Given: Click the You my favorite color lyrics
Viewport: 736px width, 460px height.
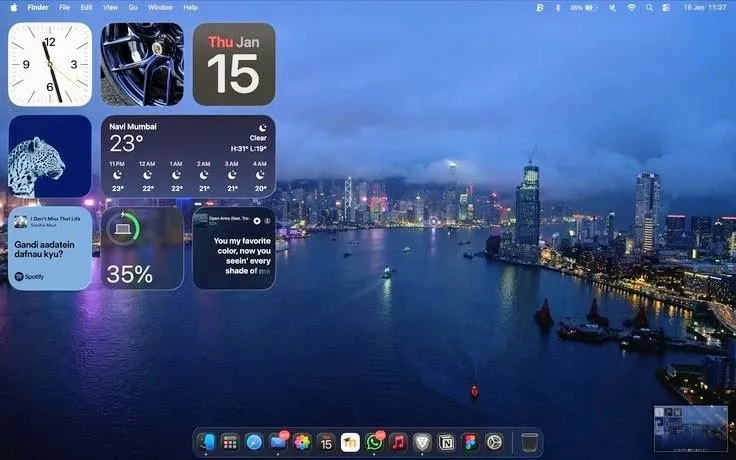Looking at the screenshot, I should pyautogui.click(x=242, y=256).
